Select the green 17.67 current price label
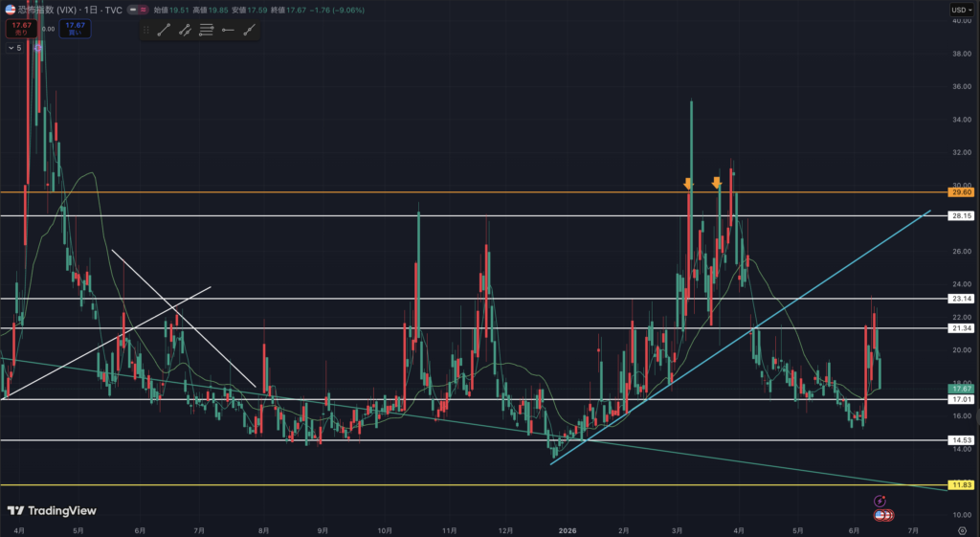 pos(961,389)
